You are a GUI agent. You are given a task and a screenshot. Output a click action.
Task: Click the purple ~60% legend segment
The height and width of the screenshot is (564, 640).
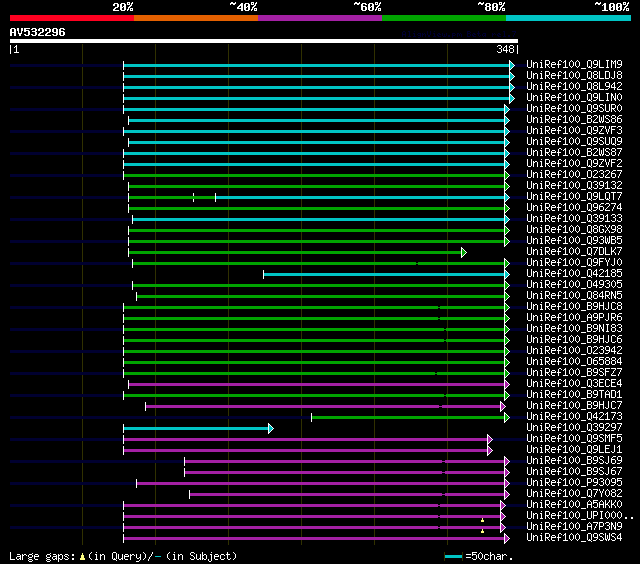pyautogui.click(x=320, y=18)
